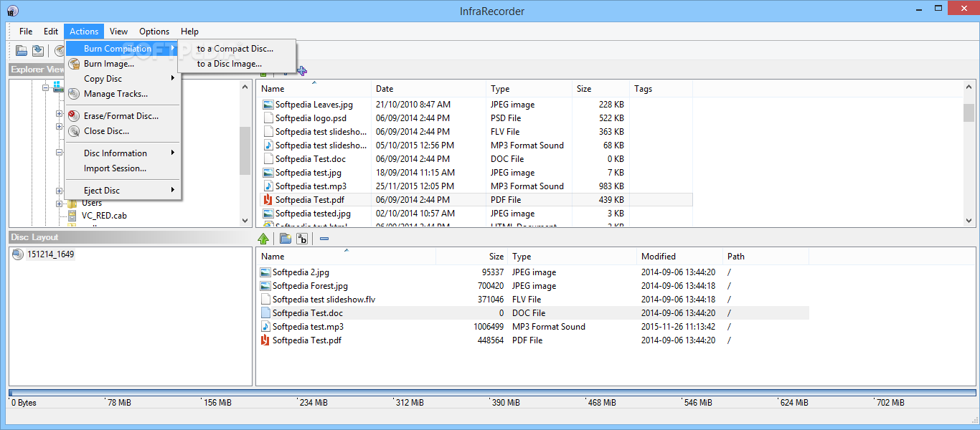This screenshot has width=980, height=430.
Task: Close the open Actions menu
Action: tap(84, 32)
